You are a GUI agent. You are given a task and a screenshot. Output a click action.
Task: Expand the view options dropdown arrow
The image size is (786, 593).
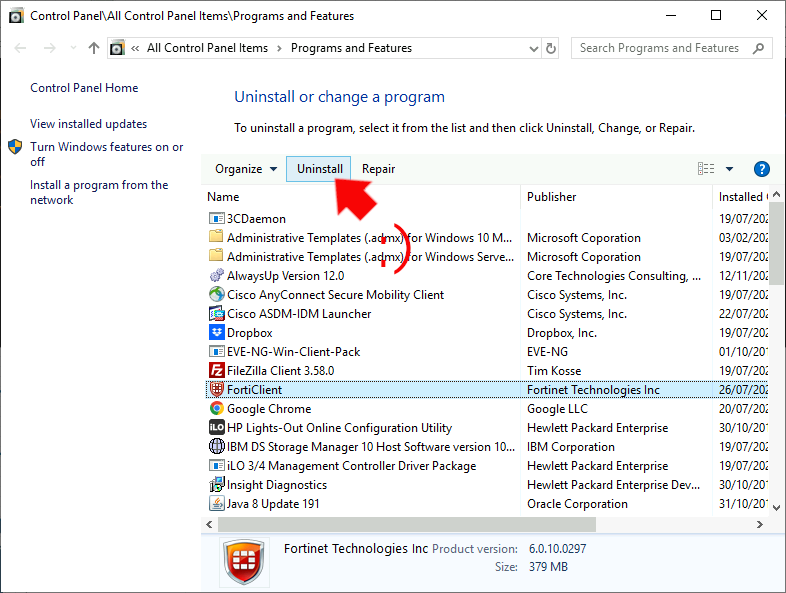729,169
